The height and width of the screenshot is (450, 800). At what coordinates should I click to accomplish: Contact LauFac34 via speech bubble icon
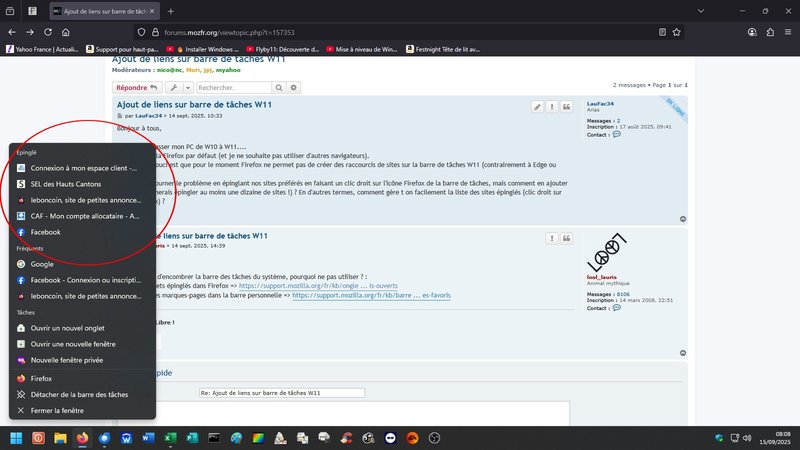(616, 134)
